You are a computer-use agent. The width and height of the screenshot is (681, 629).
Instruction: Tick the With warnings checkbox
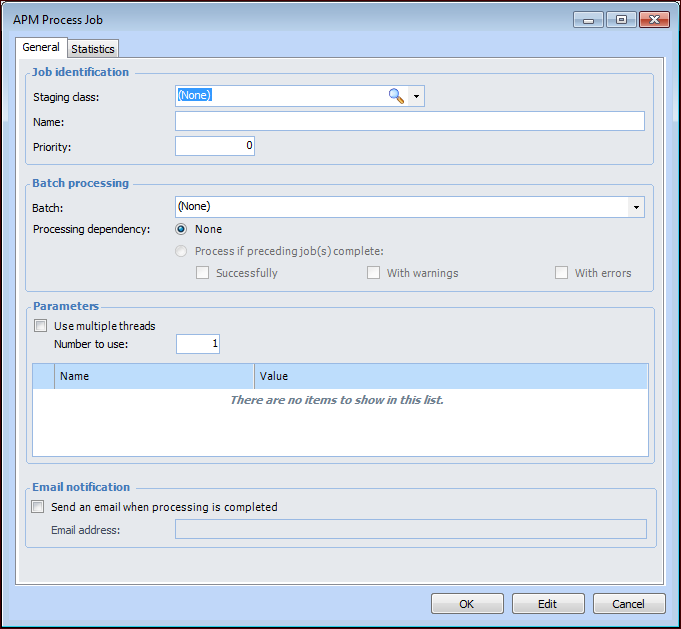click(x=374, y=273)
